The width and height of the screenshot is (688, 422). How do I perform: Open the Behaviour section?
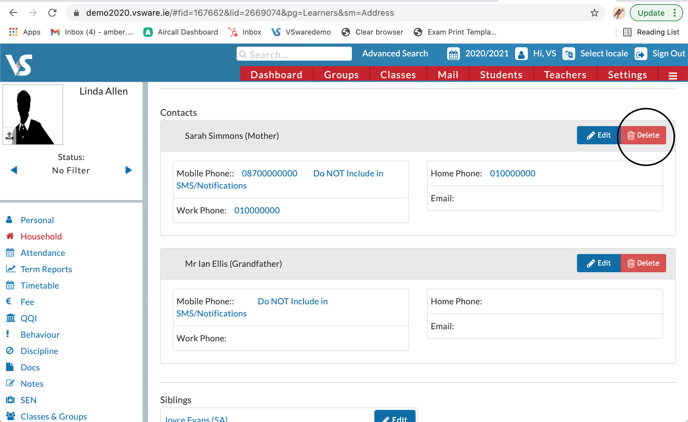pos(40,335)
